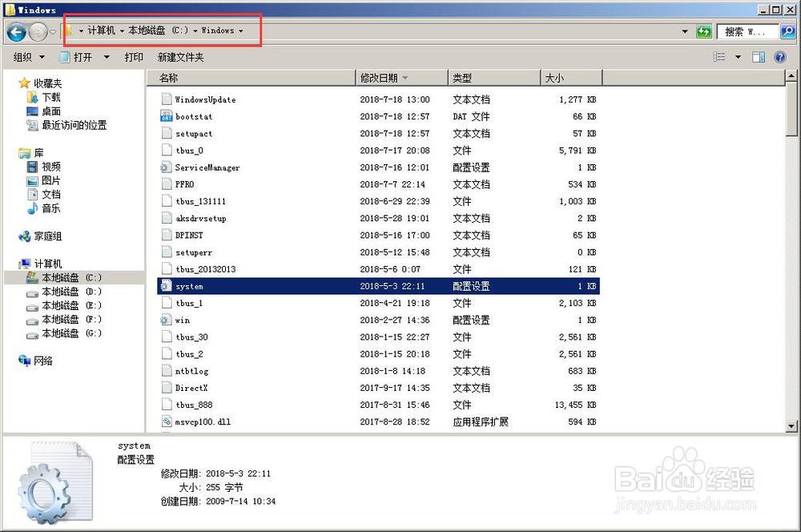This screenshot has height=532, width=801.
Task: Select 本地磁盘 (E:) drive
Action: tap(64, 305)
